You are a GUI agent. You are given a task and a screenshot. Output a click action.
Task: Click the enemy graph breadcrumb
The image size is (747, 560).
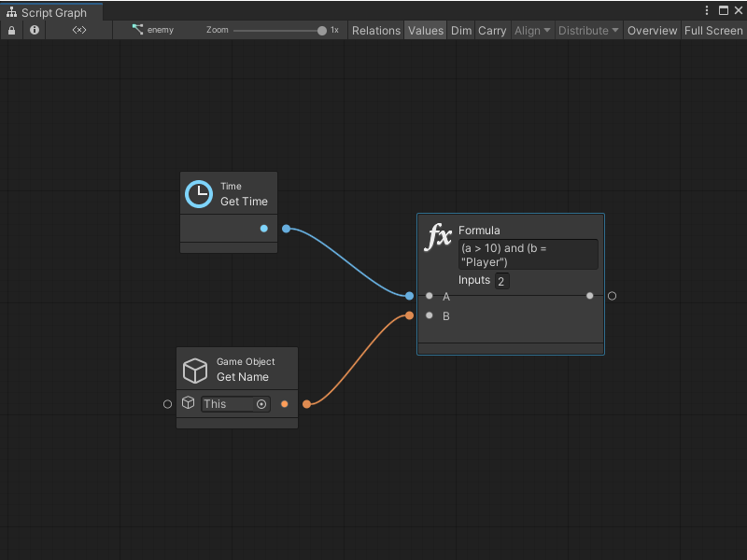click(x=152, y=30)
